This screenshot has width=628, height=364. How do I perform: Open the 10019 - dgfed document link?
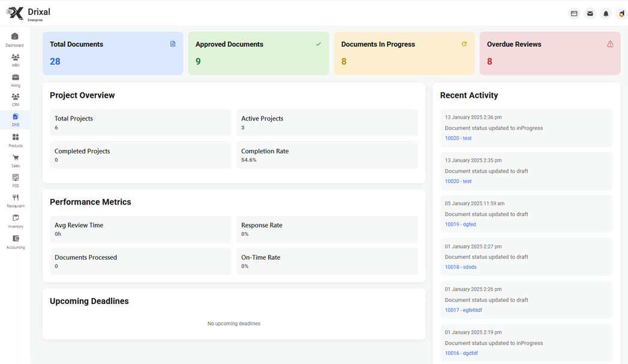point(460,224)
